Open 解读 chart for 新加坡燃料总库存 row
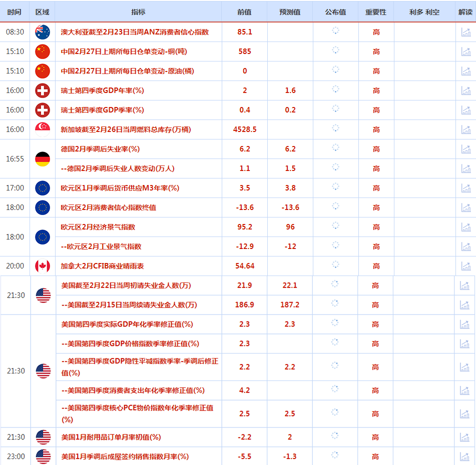The image size is (476, 465). pyautogui.click(x=465, y=129)
